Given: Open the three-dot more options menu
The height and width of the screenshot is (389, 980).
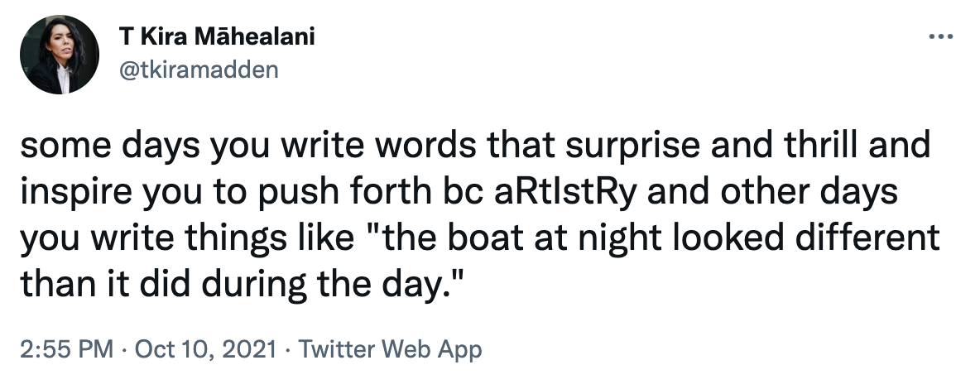Looking at the screenshot, I should tap(940, 37).
